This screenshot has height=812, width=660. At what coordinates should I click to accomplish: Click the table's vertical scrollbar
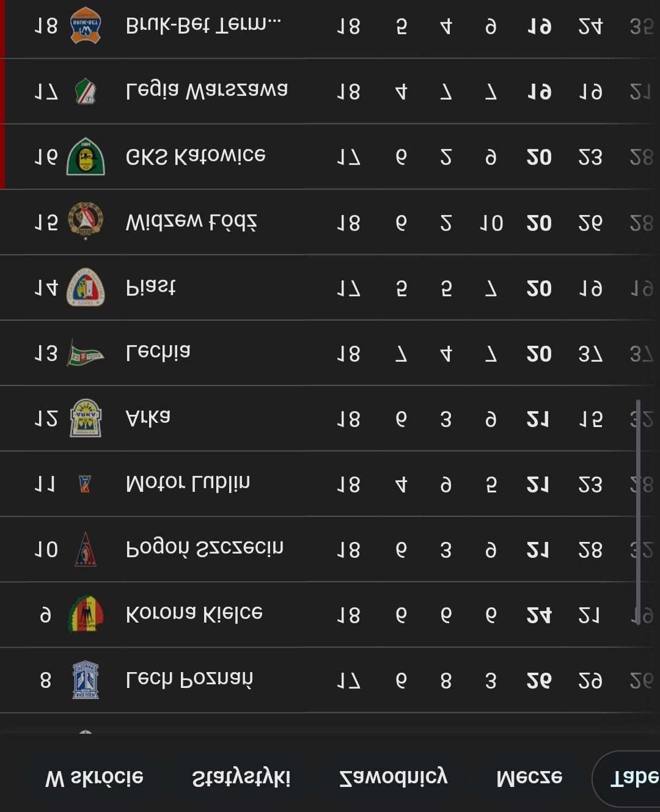point(638,510)
